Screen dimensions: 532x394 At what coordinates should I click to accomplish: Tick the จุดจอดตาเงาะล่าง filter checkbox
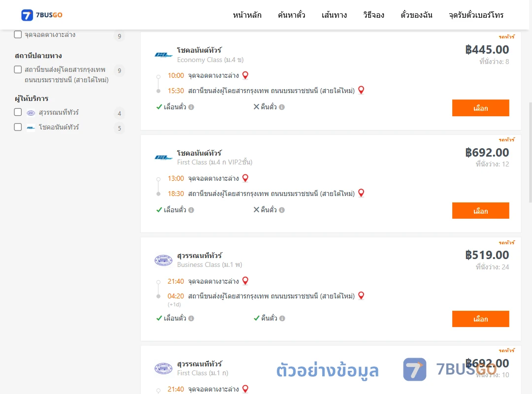pos(18,34)
